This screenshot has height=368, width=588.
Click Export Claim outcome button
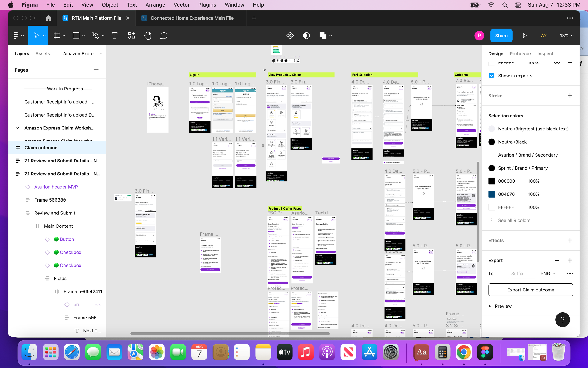(530, 290)
